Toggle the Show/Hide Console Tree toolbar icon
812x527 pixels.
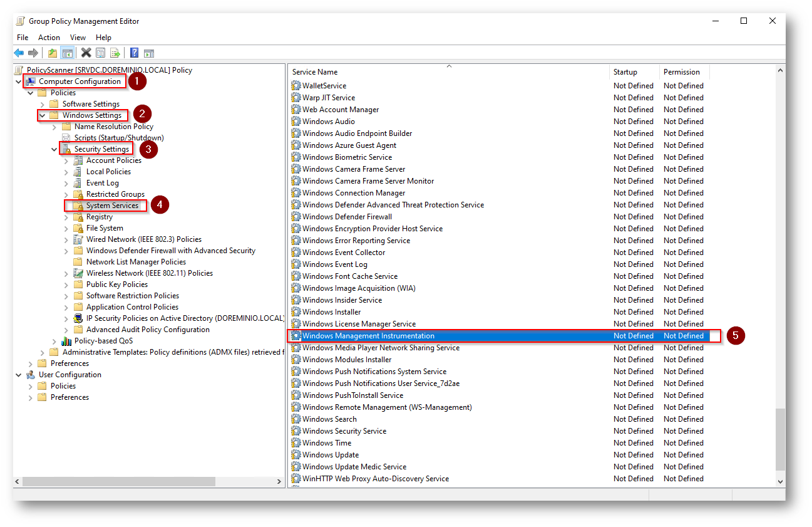point(66,53)
